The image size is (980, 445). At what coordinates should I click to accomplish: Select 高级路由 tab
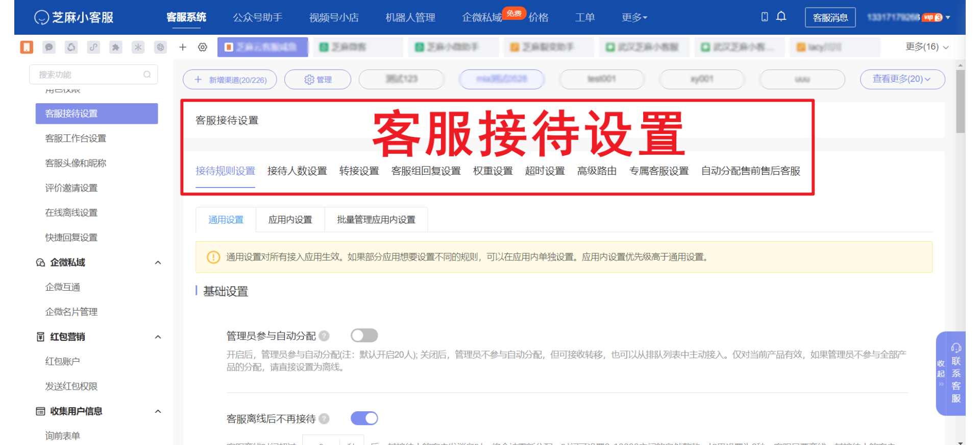(597, 171)
